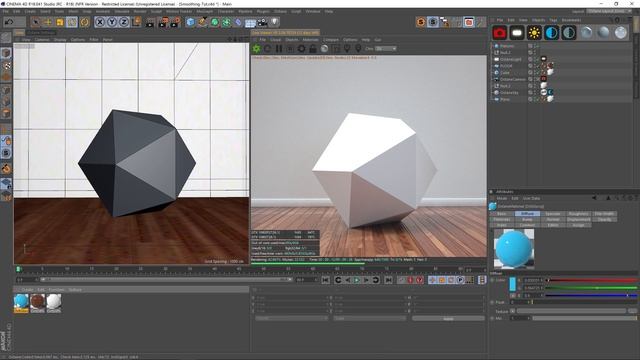Open the Object Manager Tags menu
Screen dimensions: 640x360
coord(553,20)
